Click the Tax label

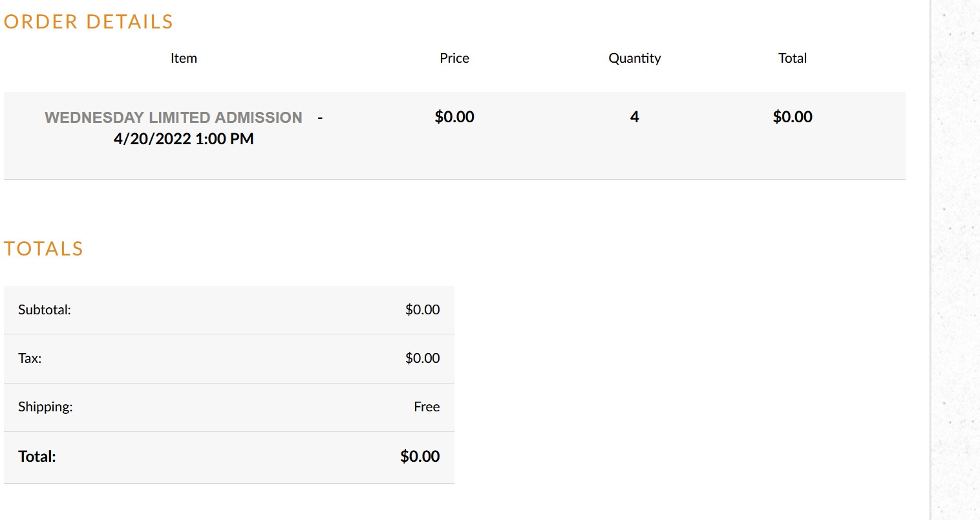pyautogui.click(x=30, y=358)
